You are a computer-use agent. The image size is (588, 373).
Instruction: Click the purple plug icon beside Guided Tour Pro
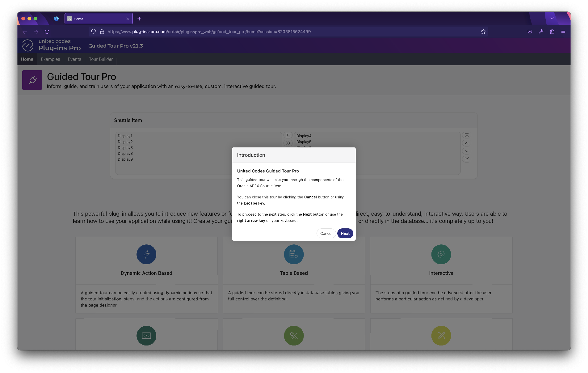(32, 80)
